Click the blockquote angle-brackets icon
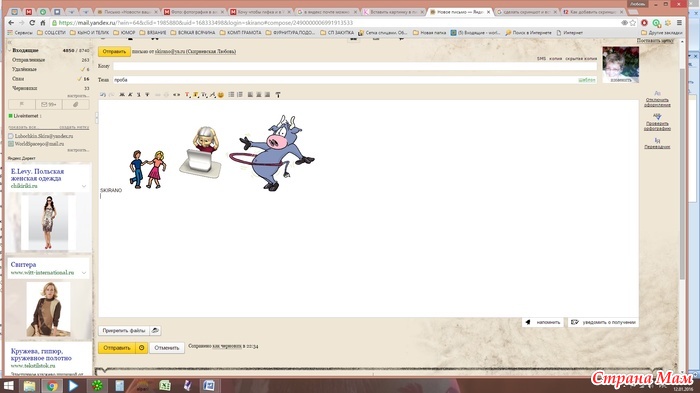Image resolution: width=700 pixels, height=393 pixels. [177, 95]
